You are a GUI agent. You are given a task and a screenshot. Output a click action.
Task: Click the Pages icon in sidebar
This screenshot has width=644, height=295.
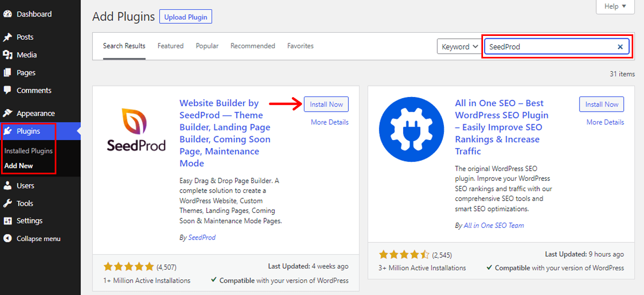(x=8, y=72)
